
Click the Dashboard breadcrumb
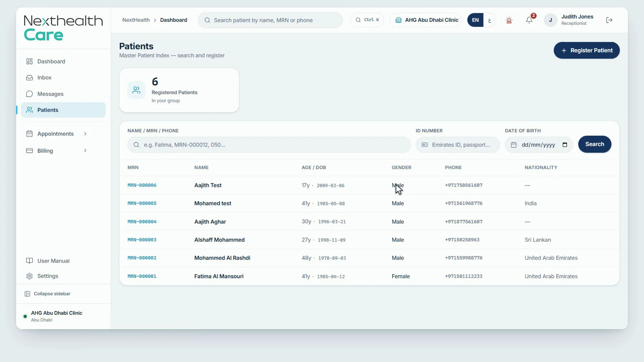pos(173,20)
